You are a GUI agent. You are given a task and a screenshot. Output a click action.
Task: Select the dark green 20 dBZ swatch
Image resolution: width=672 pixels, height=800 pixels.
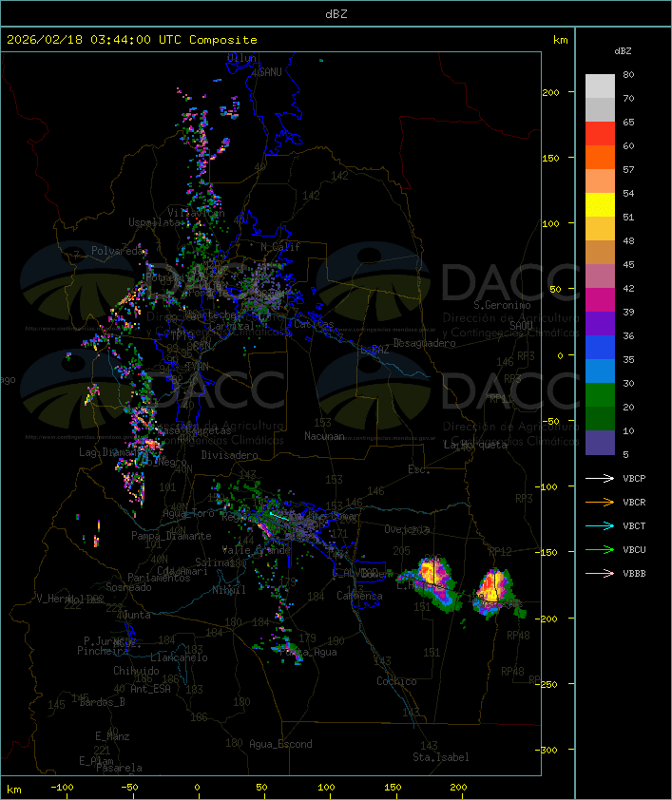600,418
